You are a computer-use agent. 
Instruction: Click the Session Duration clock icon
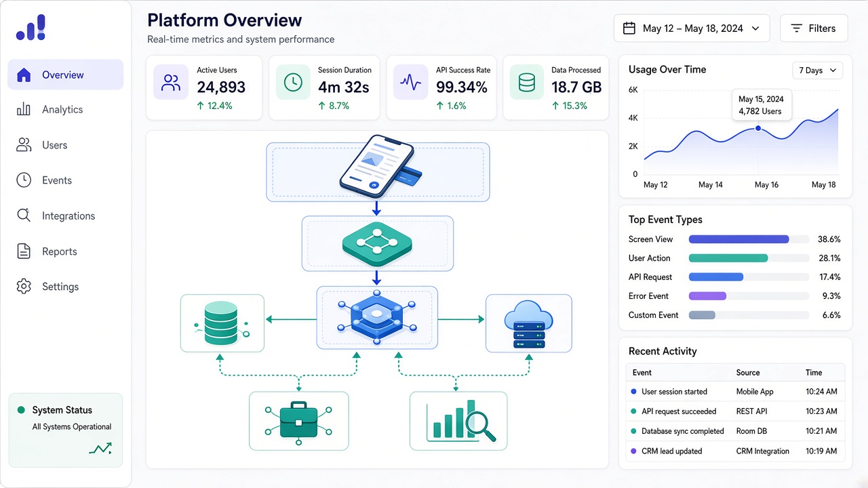point(293,83)
